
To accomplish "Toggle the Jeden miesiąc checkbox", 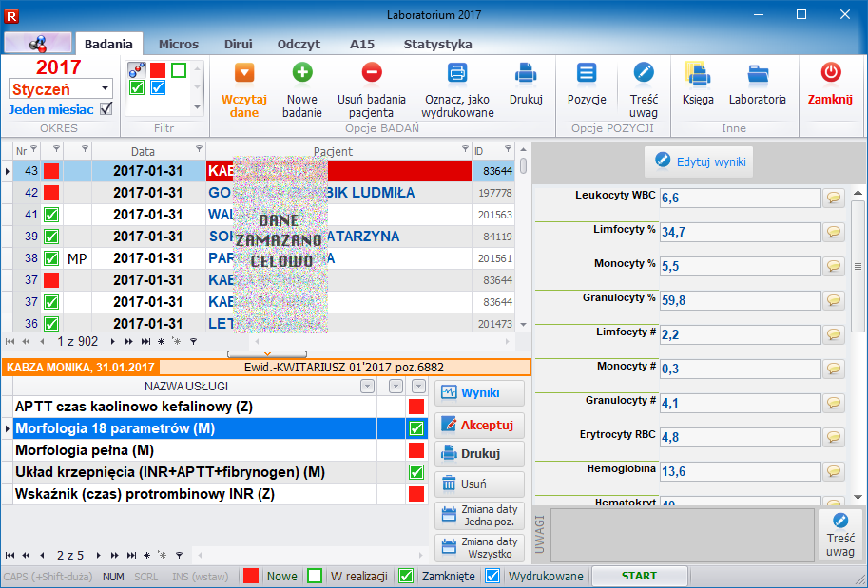I will tap(106, 109).
